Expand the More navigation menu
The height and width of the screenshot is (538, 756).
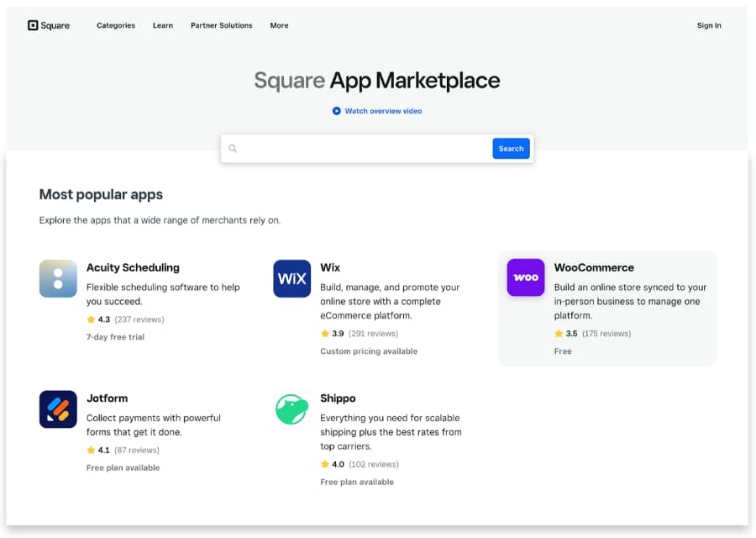279,26
